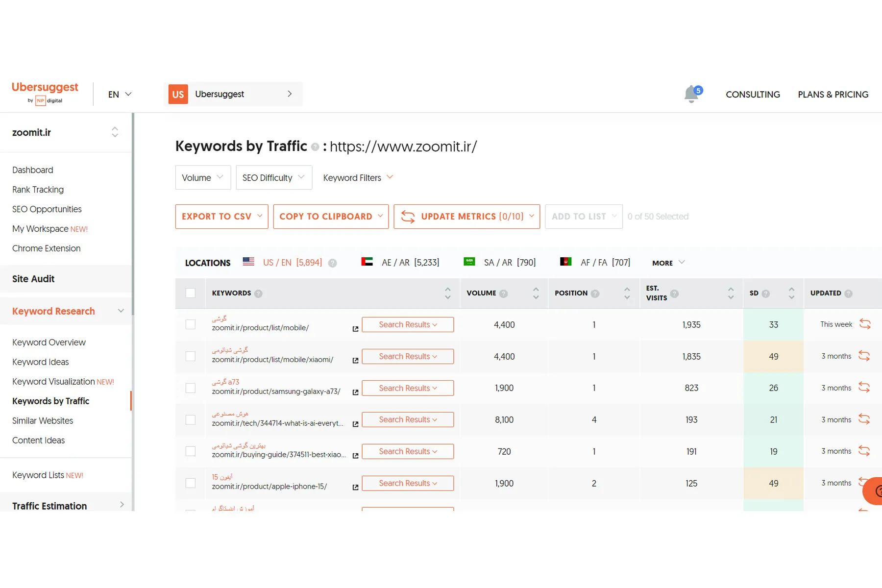Select the AE / AR location tab

(401, 263)
